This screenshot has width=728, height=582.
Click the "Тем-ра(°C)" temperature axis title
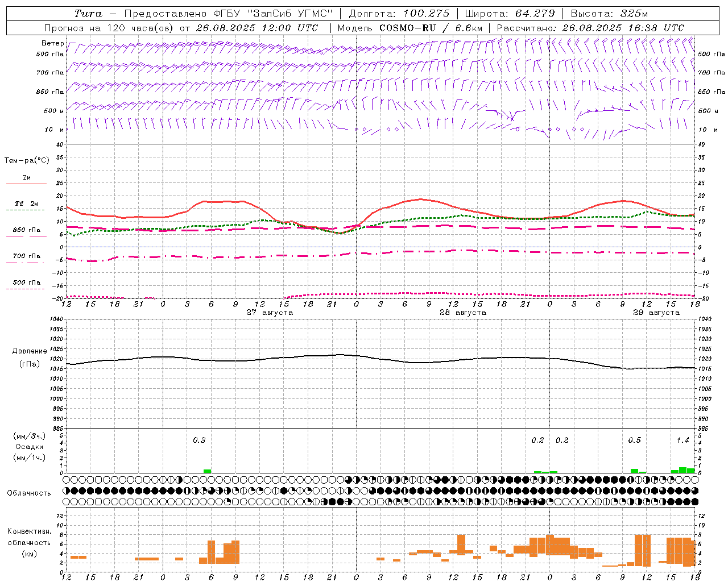[27, 161]
